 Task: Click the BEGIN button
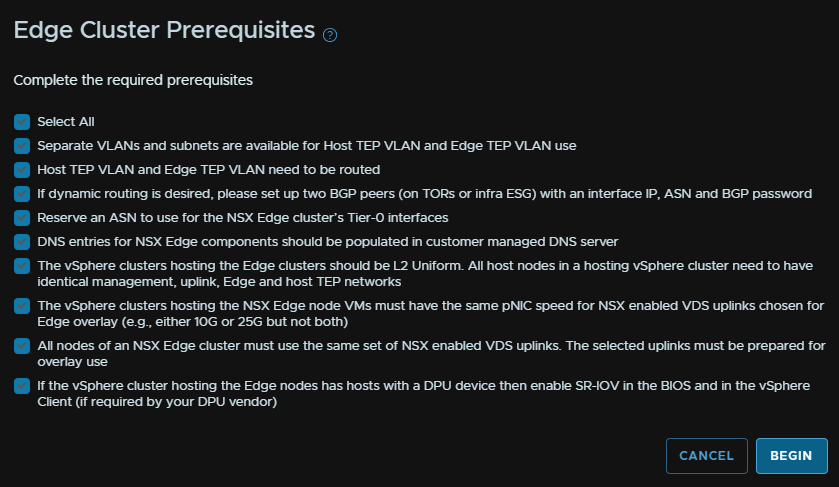coord(791,456)
